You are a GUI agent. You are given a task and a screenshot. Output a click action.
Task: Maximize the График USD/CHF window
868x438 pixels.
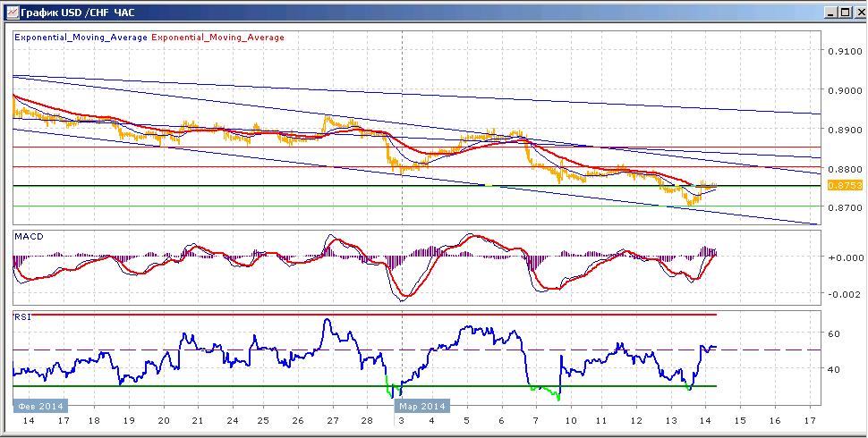(x=845, y=13)
